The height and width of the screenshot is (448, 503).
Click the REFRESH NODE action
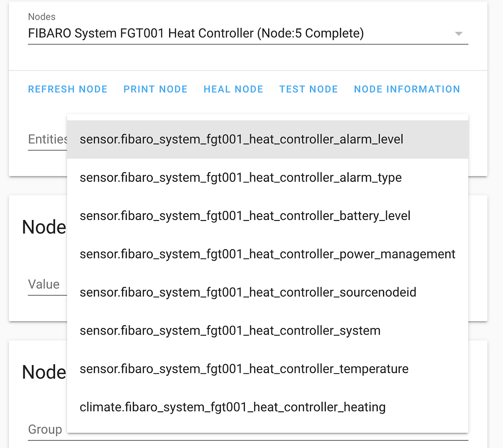(68, 89)
